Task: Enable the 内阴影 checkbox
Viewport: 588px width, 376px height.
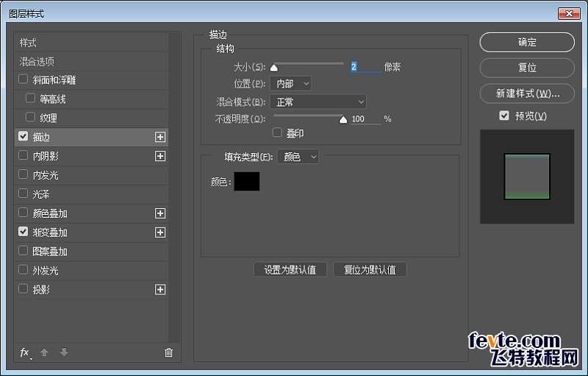Action: pos(24,155)
